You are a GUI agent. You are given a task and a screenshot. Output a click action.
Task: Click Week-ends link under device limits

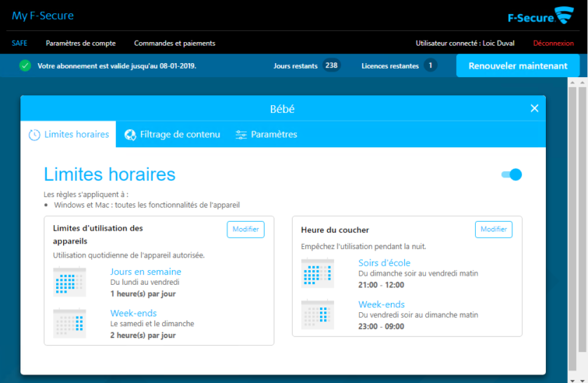click(x=133, y=313)
